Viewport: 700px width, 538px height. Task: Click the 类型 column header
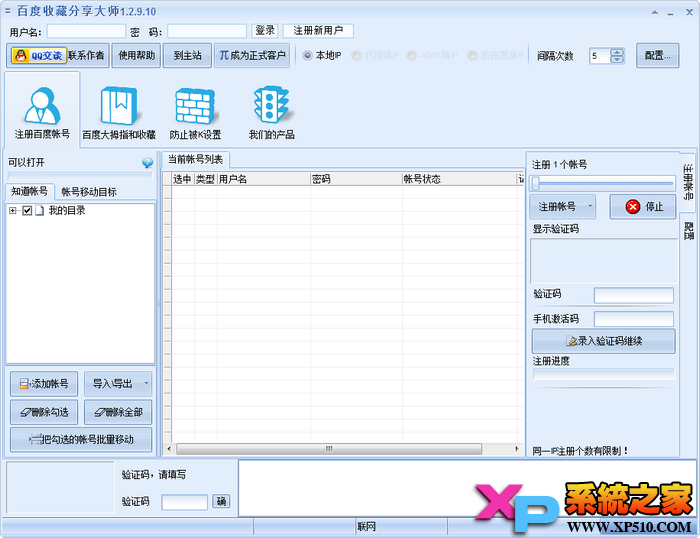pos(205,179)
